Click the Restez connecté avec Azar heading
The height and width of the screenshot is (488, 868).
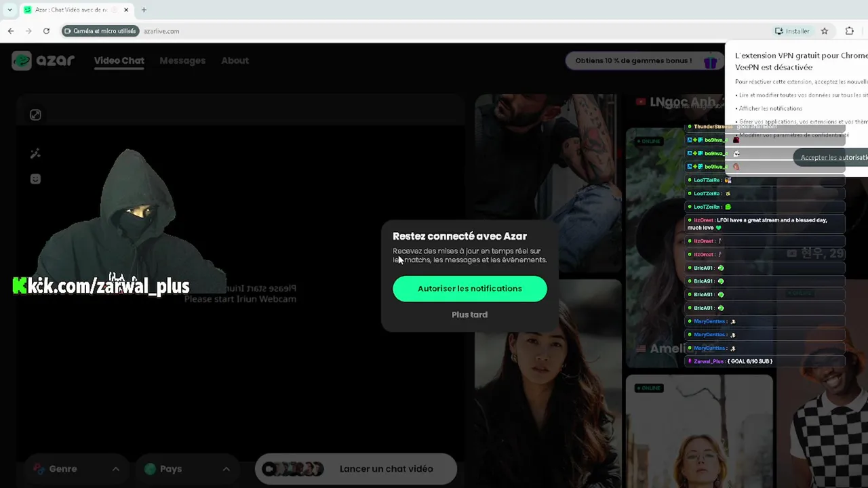[x=460, y=237]
